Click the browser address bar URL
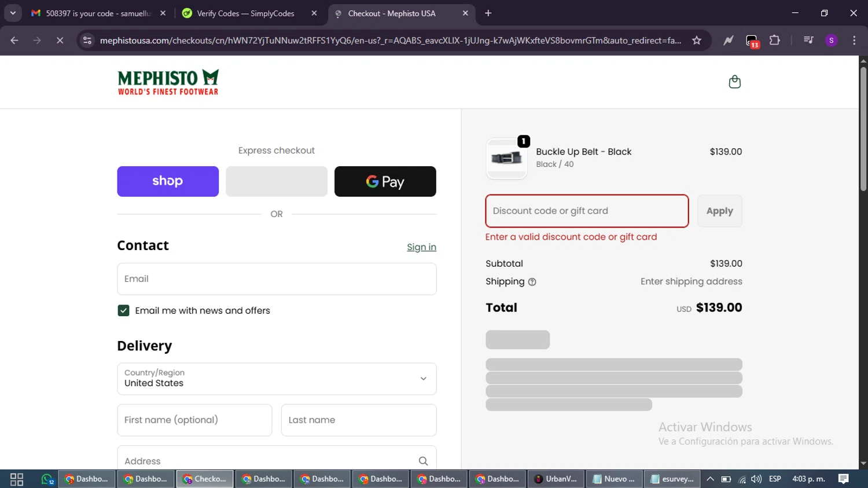Viewport: 868px width, 488px height. [390, 41]
